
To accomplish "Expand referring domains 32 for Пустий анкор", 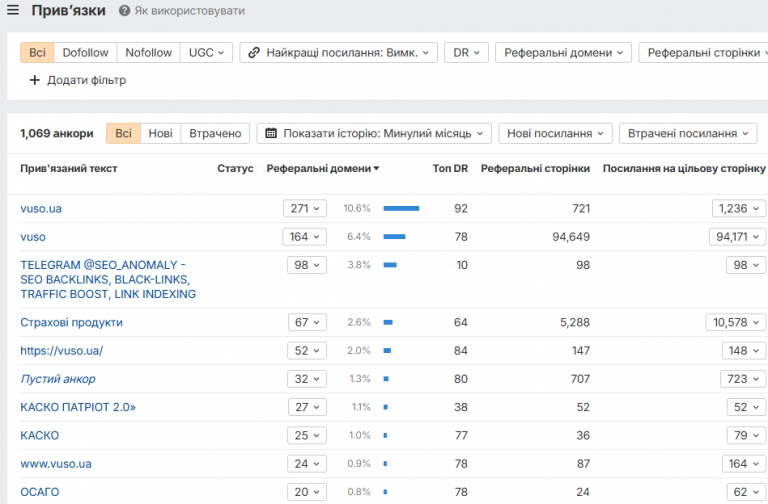I will tap(307, 379).
